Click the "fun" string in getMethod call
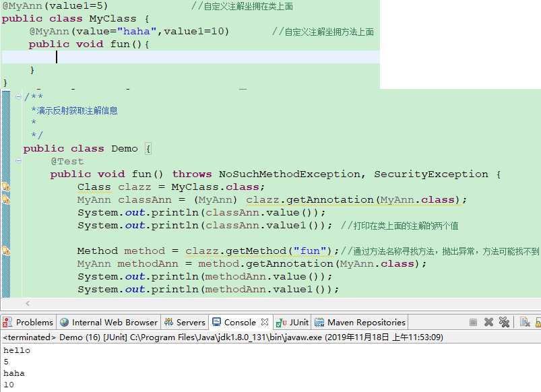541x392 pixels. (310, 251)
